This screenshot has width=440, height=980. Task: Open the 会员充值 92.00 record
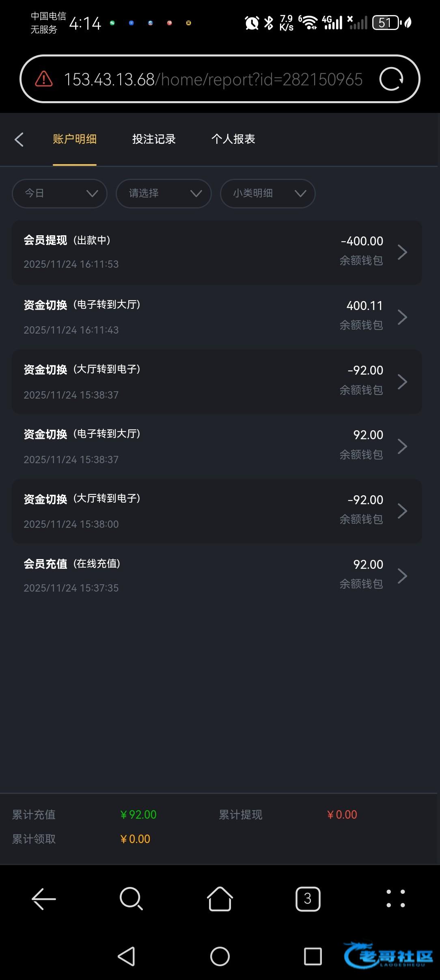click(217, 576)
